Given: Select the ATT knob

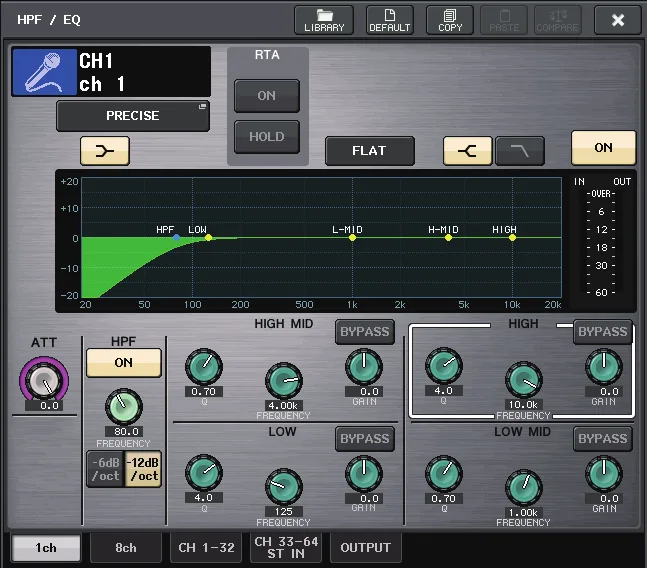Looking at the screenshot, I should tap(44, 380).
